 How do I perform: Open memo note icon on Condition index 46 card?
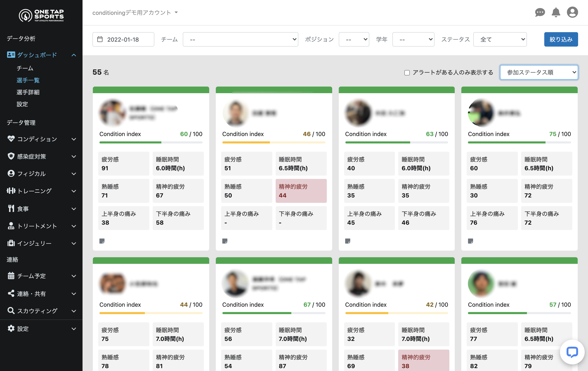tap(225, 241)
